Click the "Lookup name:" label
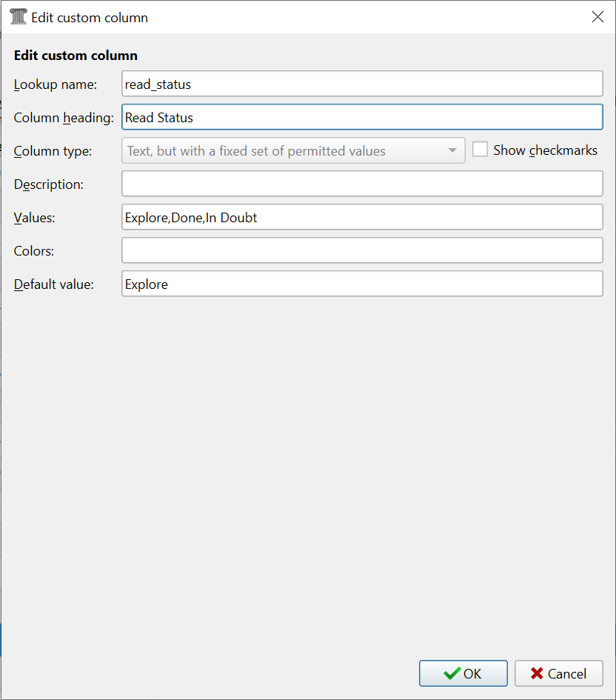The width and height of the screenshot is (616, 700). click(56, 84)
